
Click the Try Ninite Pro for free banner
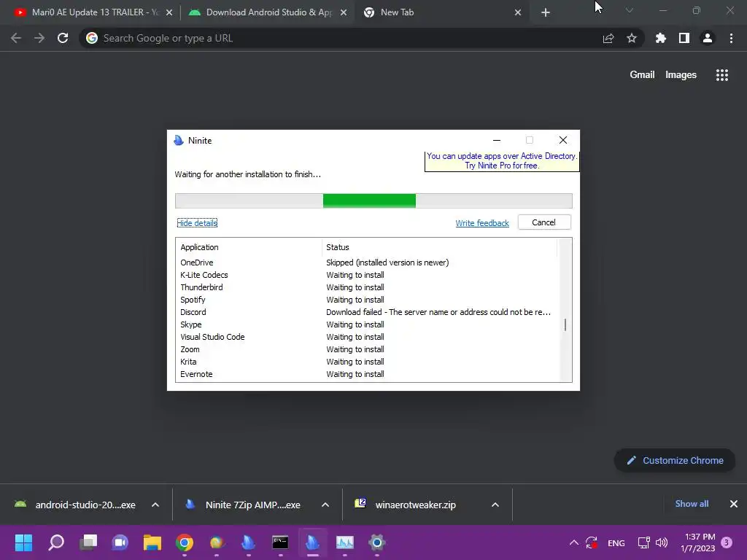[502, 161]
